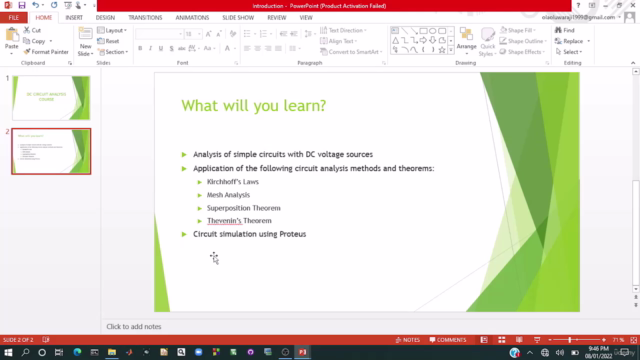Open the Section dropdown
The width and height of the screenshot is (640, 360).
(x=113, y=52)
